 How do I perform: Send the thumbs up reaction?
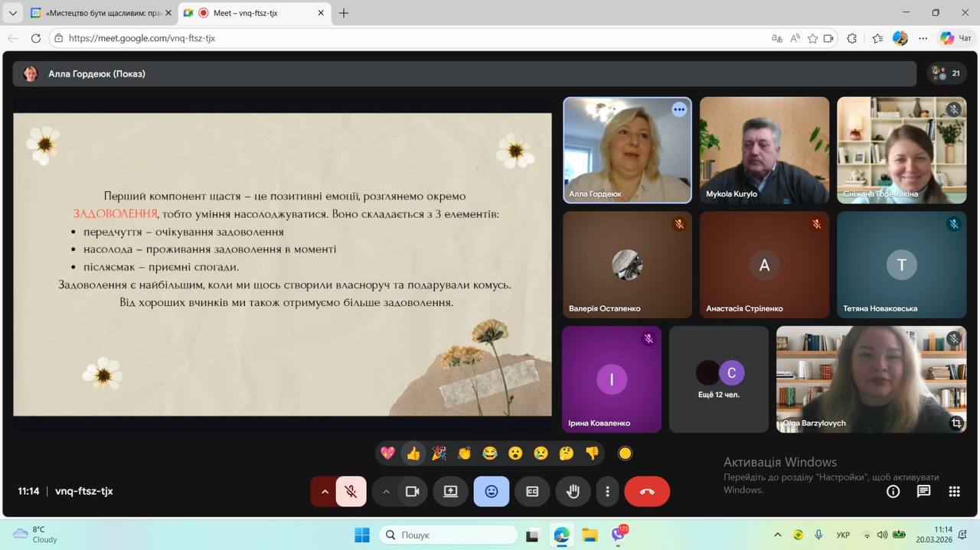(413, 454)
